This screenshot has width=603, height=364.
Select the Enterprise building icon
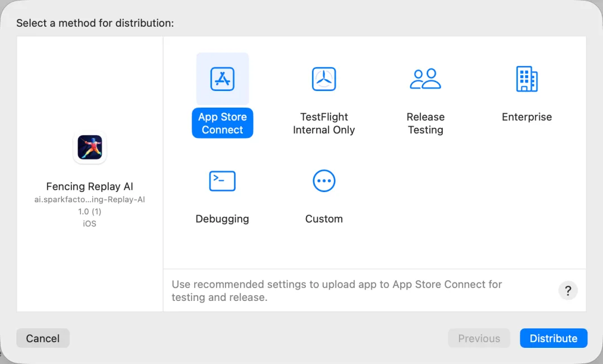[x=527, y=79]
